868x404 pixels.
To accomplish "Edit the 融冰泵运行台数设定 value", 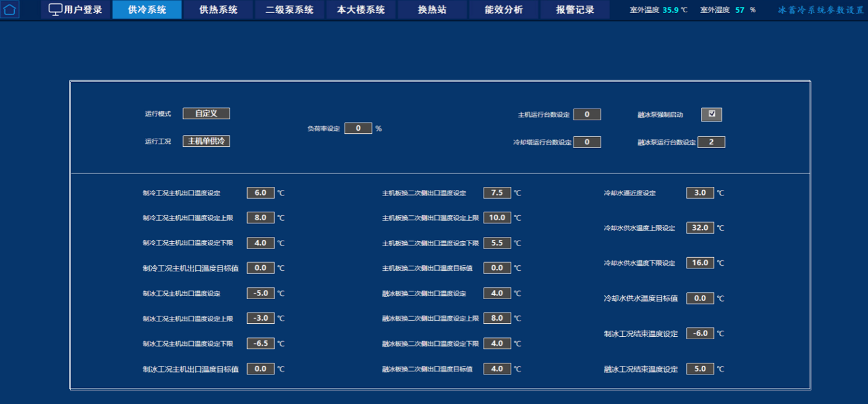I will pyautogui.click(x=711, y=142).
